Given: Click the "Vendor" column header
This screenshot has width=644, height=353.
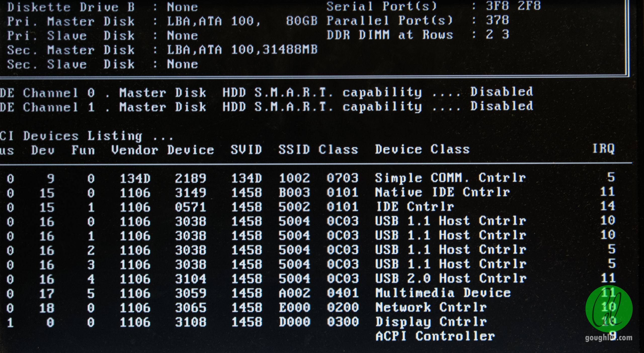Looking at the screenshot, I should click(x=135, y=150).
